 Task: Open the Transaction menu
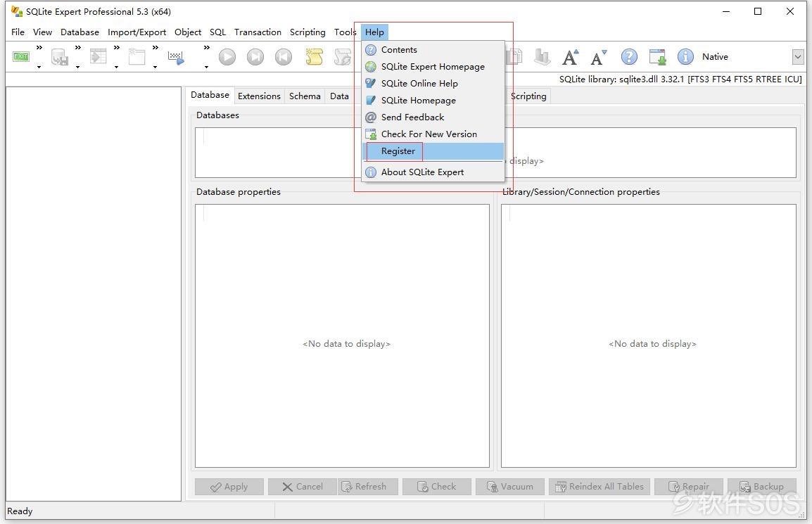tap(258, 32)
